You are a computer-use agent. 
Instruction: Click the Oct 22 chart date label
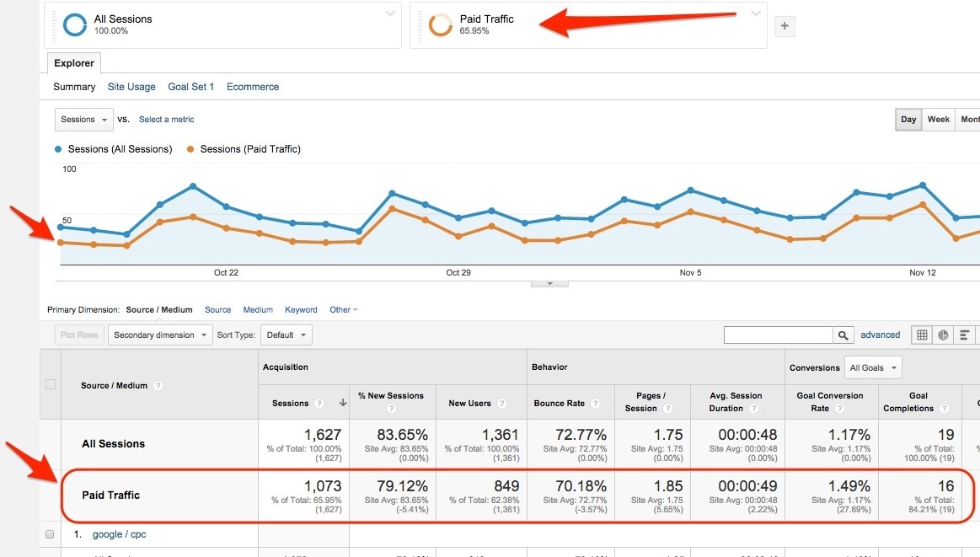pyautogui.click(x=226, y=272)
